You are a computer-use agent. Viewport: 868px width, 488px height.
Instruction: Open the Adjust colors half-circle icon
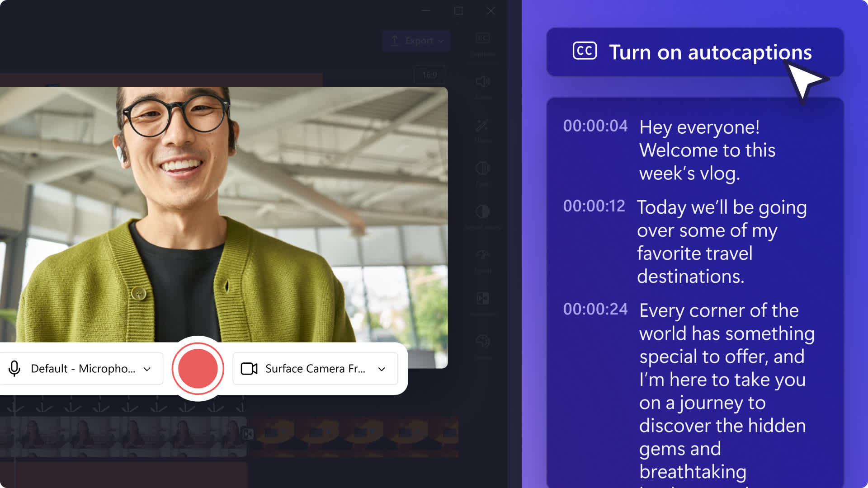(x=482, y=211)
